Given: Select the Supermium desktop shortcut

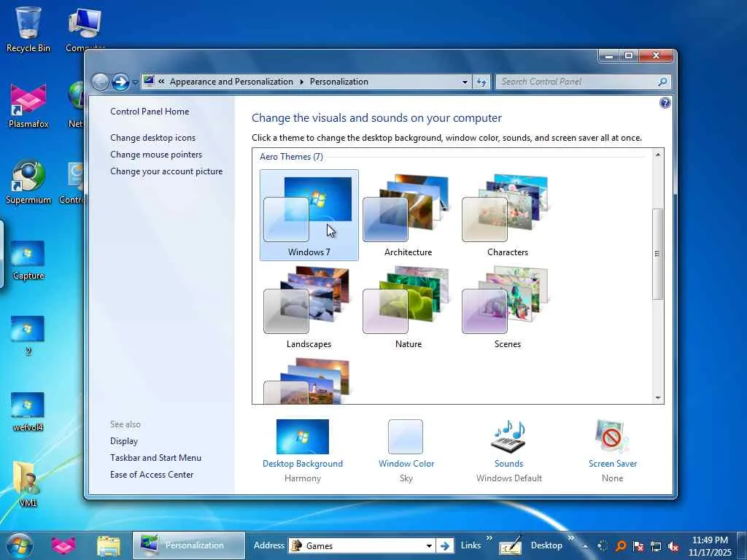Looking at the screenshot, I should click(28, 182).
